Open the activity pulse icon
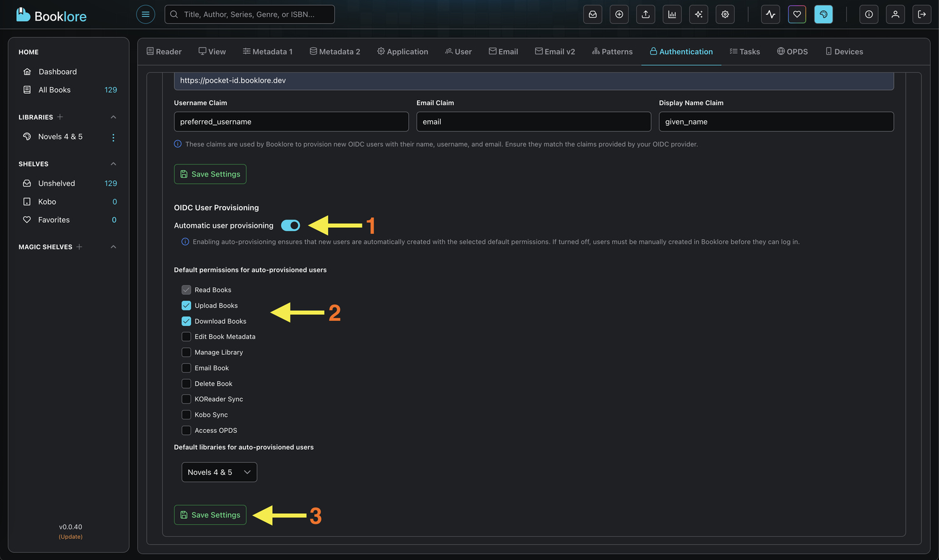 click(x=770, y=14)
